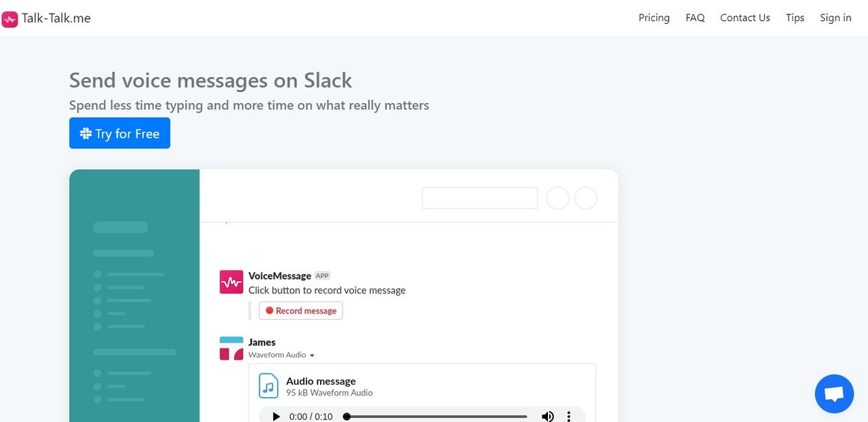Image resolution: width=868 pixels, height=422 pixels.
Task: Click James's user avatar
Action: [x=231, y=348]
